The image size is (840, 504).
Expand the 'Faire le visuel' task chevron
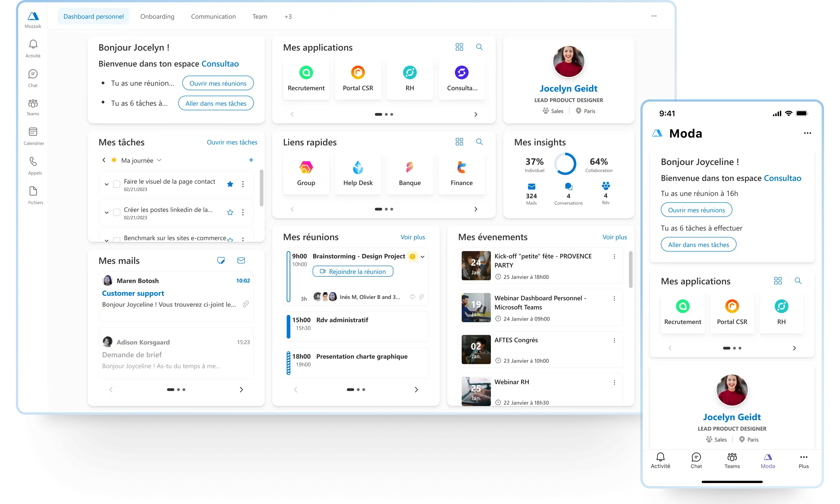[107, 184]
